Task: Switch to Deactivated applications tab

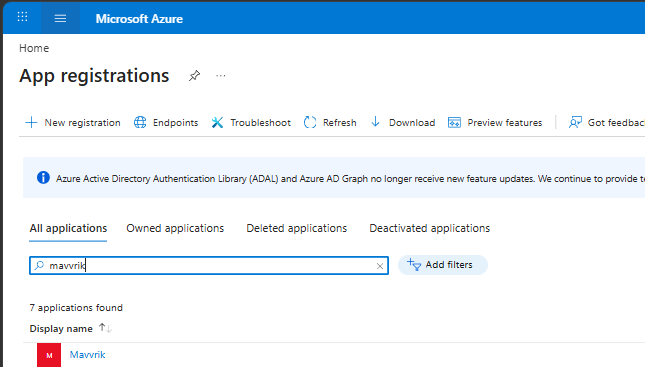Action: click(429, 228)
